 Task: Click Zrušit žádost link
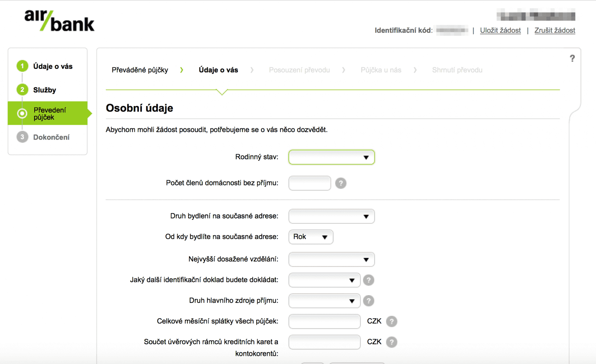pyautogui.click(x=555, y=31)
